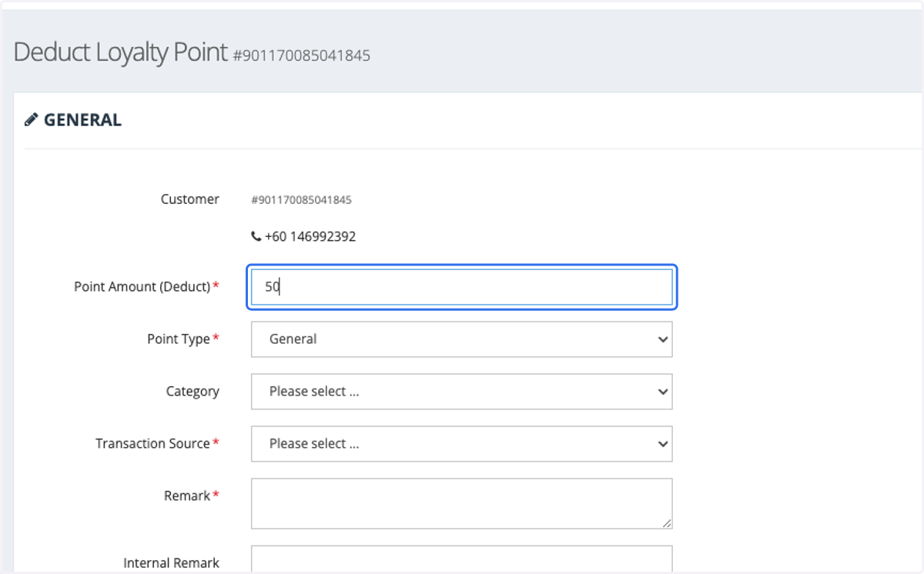This screenshot has width=924, height=574.
Task: Click the Point Amount (Deduct) input field
Action: (x=462, y=287)
